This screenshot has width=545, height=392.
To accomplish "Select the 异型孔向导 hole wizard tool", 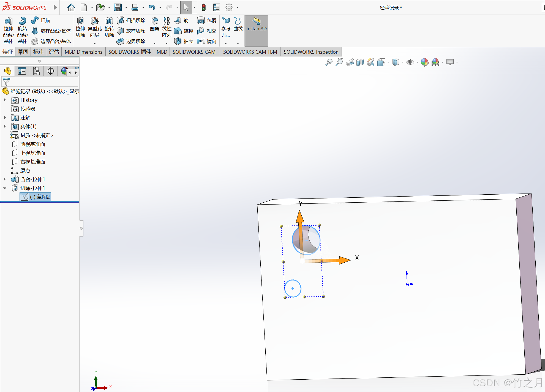I will pyautogui.click(x=95, y=28).
